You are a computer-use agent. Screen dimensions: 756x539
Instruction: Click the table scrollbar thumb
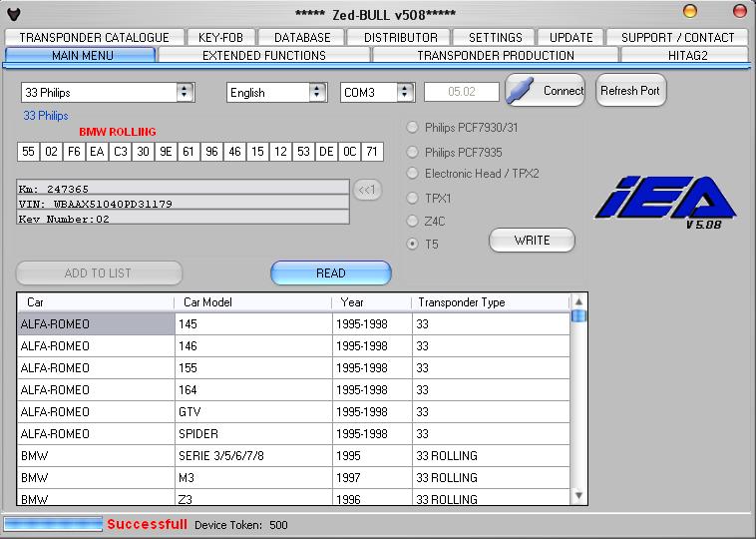tap(578, 316)
